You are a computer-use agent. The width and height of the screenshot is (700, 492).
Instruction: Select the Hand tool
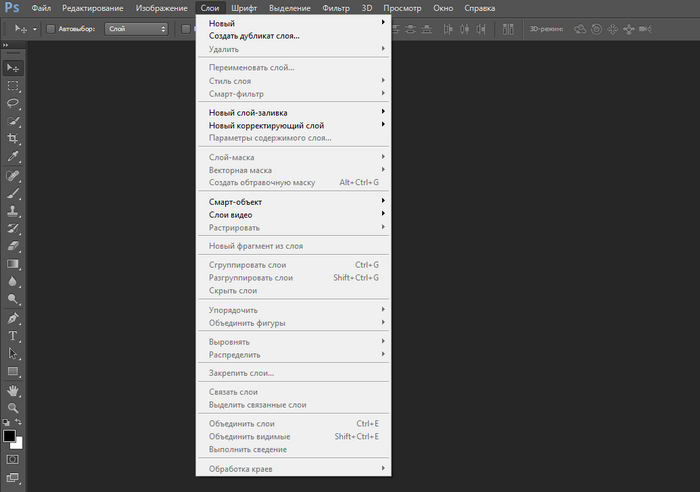coord(13,390)
